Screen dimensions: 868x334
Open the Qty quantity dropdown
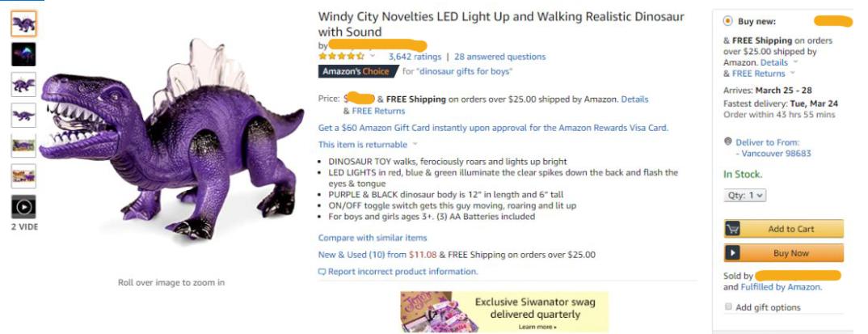[744, 195]
